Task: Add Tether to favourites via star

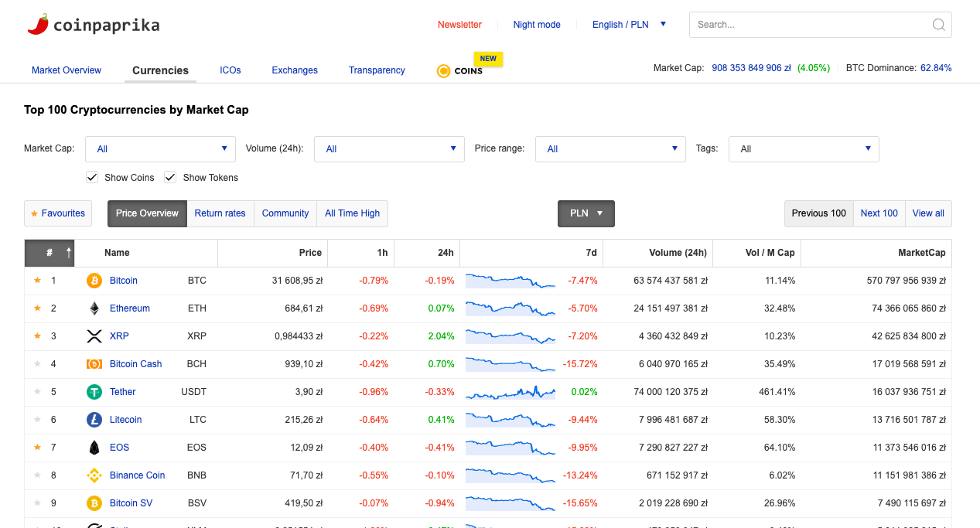Action: click(37, 391)
